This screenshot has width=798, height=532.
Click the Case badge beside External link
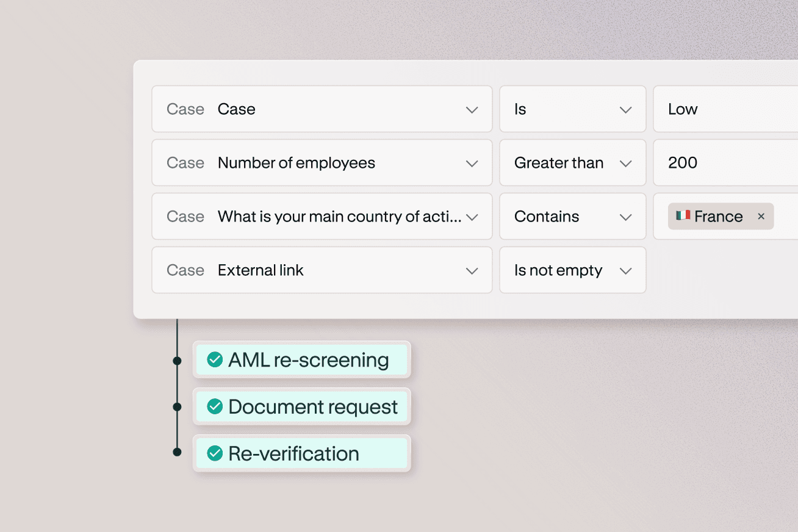(x=185, y=270)
